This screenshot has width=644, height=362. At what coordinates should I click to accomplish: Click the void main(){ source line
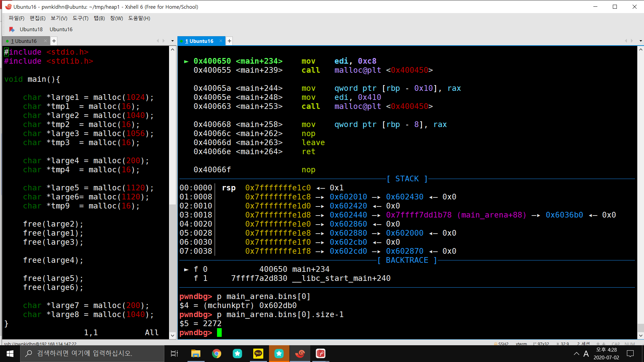point(32,79)
